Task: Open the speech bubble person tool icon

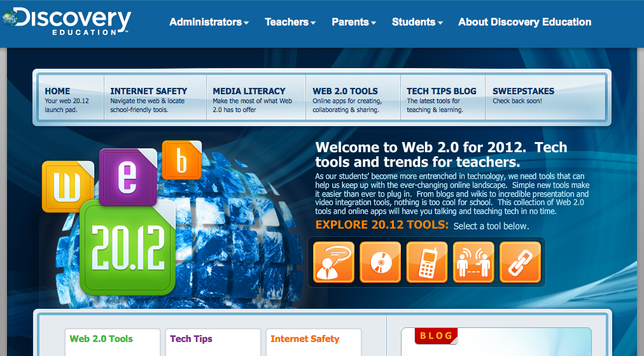Action: pyautogui.click(x=333, y=262)
